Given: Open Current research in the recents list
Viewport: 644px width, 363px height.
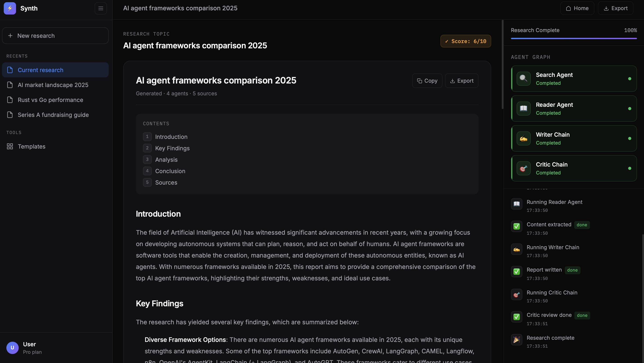Looking at the screenshot, I should click(55, 70).
